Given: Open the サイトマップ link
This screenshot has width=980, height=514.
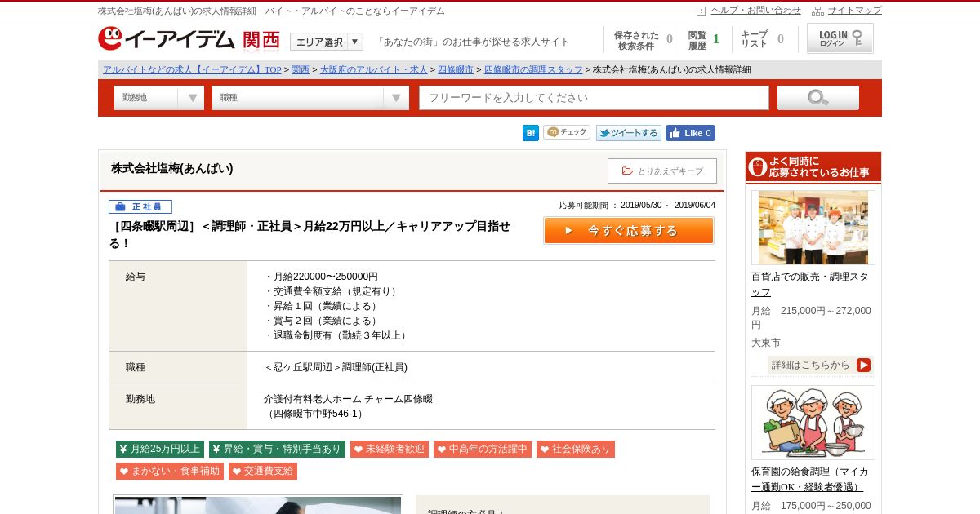Looking at the screenshot, I should [x=854, y=11].
